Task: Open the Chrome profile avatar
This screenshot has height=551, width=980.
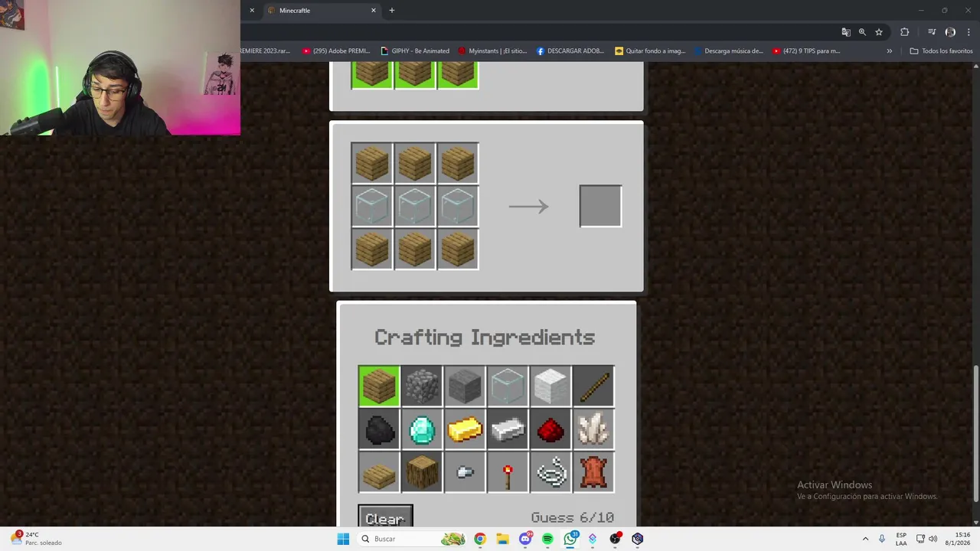Action: (x=950, y=32)
